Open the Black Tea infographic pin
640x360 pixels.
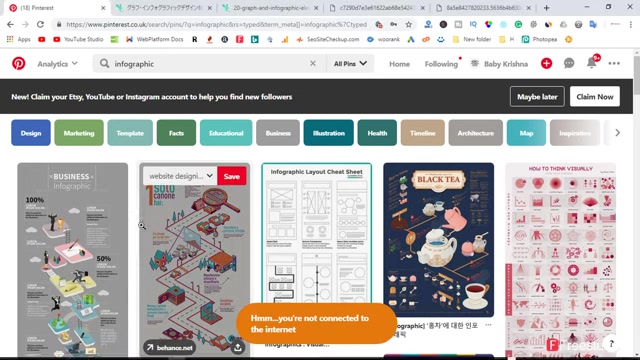click(438, 240)
